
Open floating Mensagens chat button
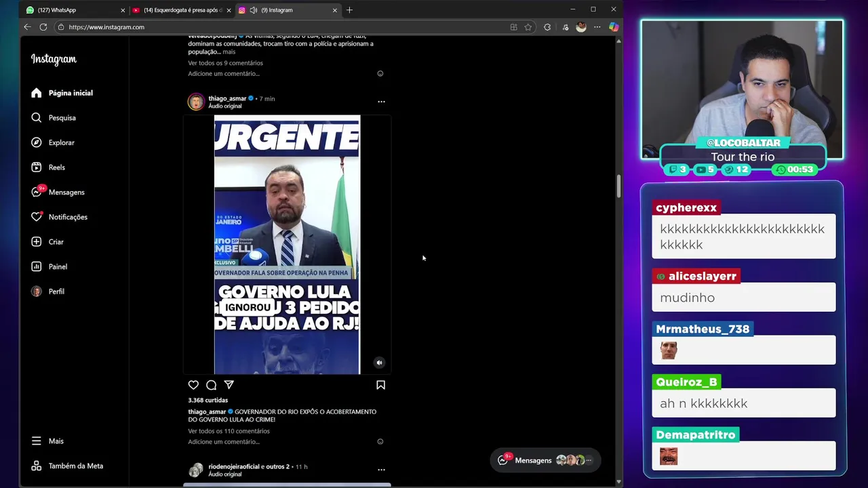pos(545,460)
